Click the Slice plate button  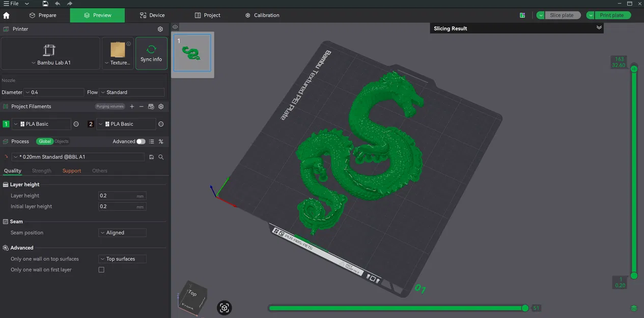tap(563, 15)
